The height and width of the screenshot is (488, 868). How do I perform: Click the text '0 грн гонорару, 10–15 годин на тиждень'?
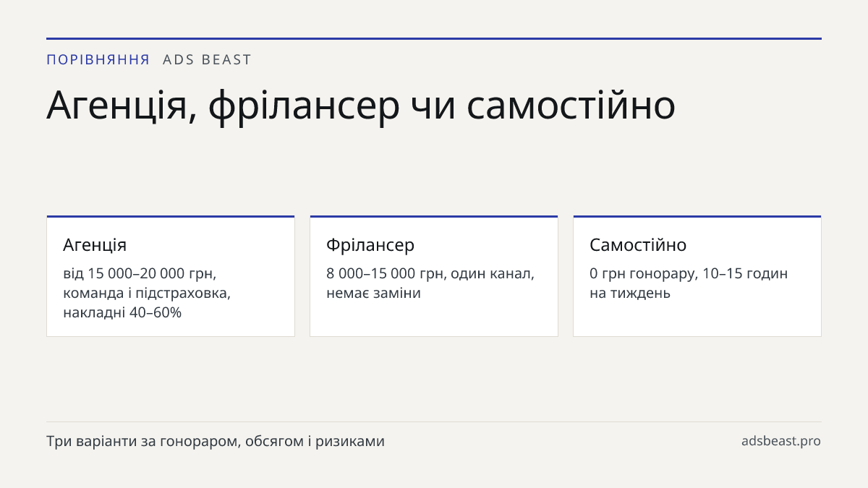[689, 283]
